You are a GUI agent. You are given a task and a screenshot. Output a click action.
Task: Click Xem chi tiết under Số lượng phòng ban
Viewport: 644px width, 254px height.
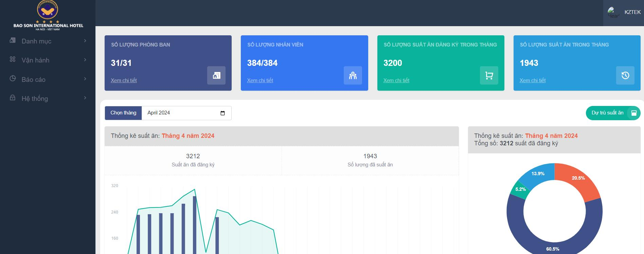[x=124, y=80]
